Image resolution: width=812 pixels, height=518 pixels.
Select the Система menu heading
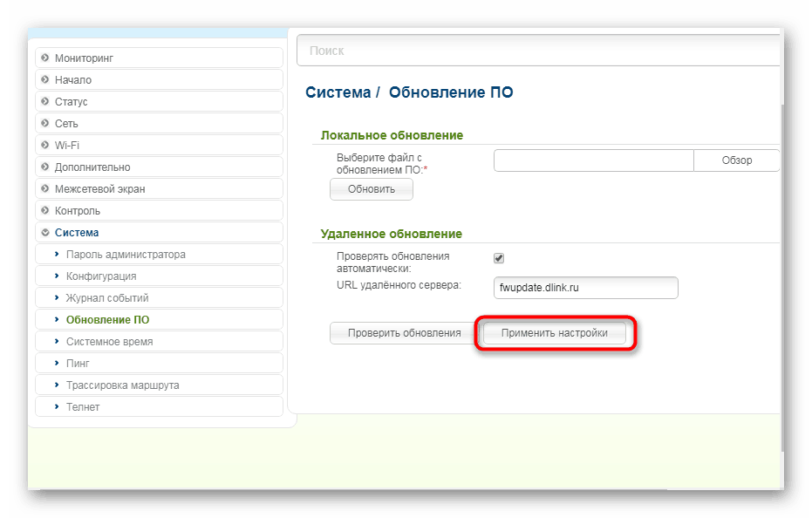click(x=159, y=232)
